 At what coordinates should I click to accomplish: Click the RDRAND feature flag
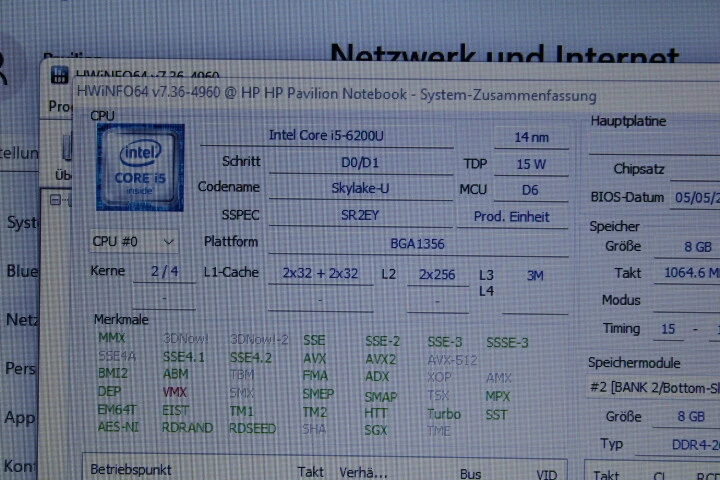pyautogui.click(x=187, y=428)
